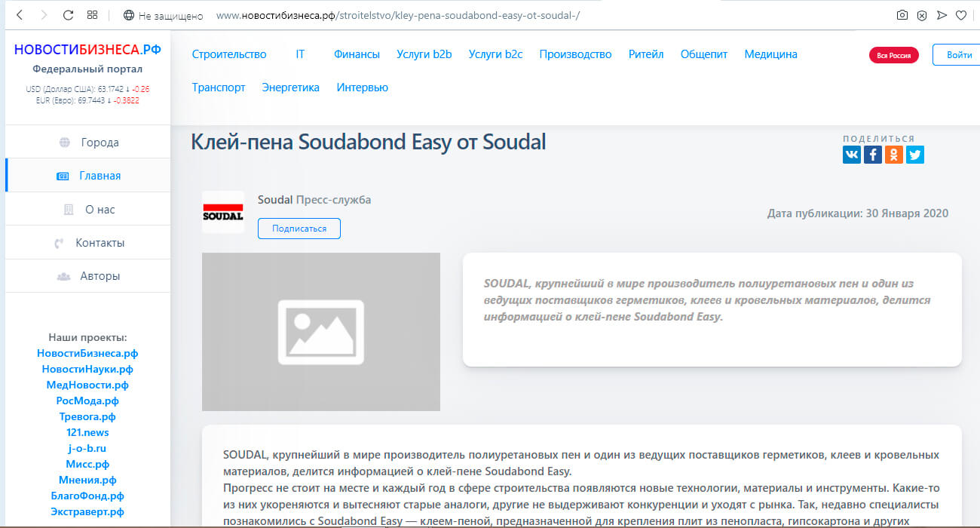Click the article image placeholder thumbnail

point(321,332)
